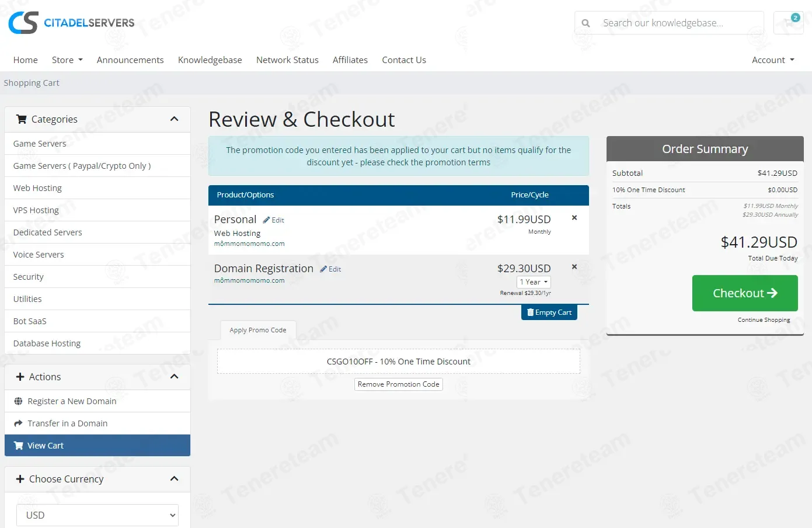Click the CSGO10OFF promo code text
Image resolution: width=812 pixels, height=528 pixels.
point(399,362)
